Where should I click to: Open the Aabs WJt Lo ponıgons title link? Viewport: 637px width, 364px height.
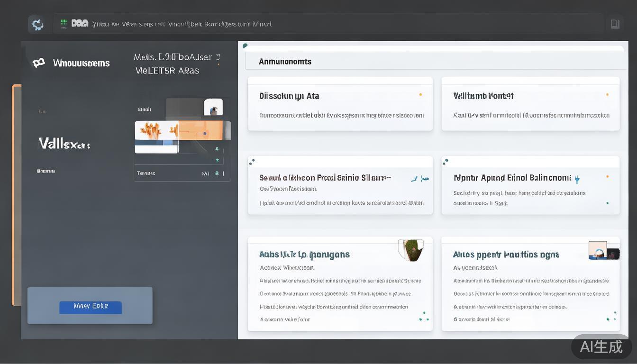point(304,255)
